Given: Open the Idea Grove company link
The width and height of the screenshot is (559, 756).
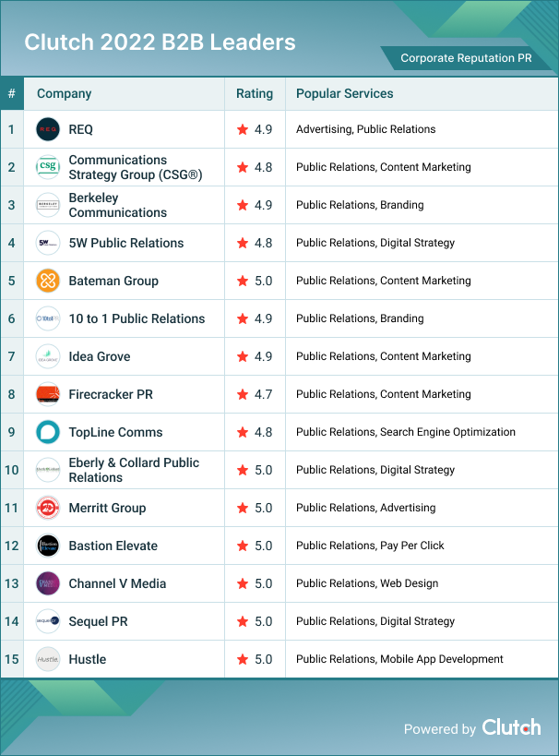Looking at the screenshot, I should (x=100, y=356).
